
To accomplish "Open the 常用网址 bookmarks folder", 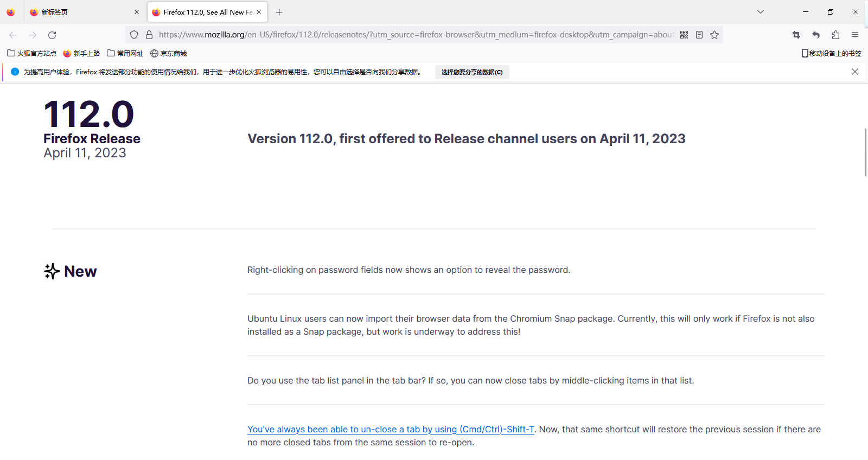I will click(x=125, y=54).
